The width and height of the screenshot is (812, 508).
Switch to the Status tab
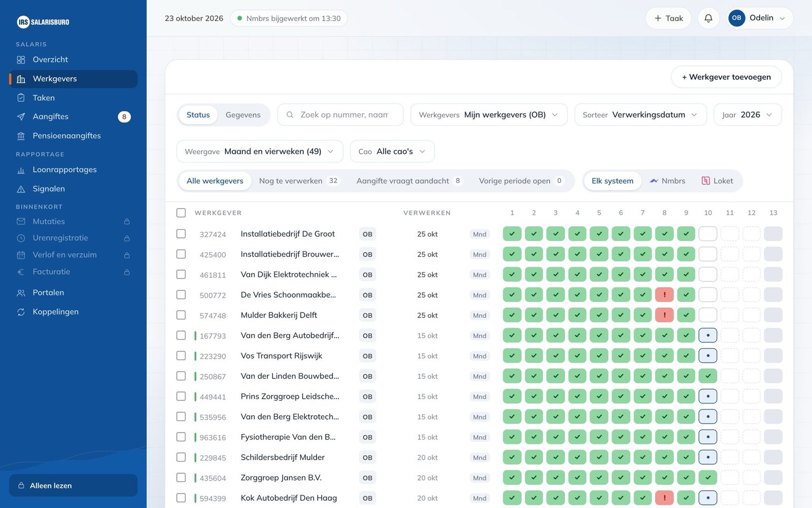pyautogui.click(x=198, y=115)
